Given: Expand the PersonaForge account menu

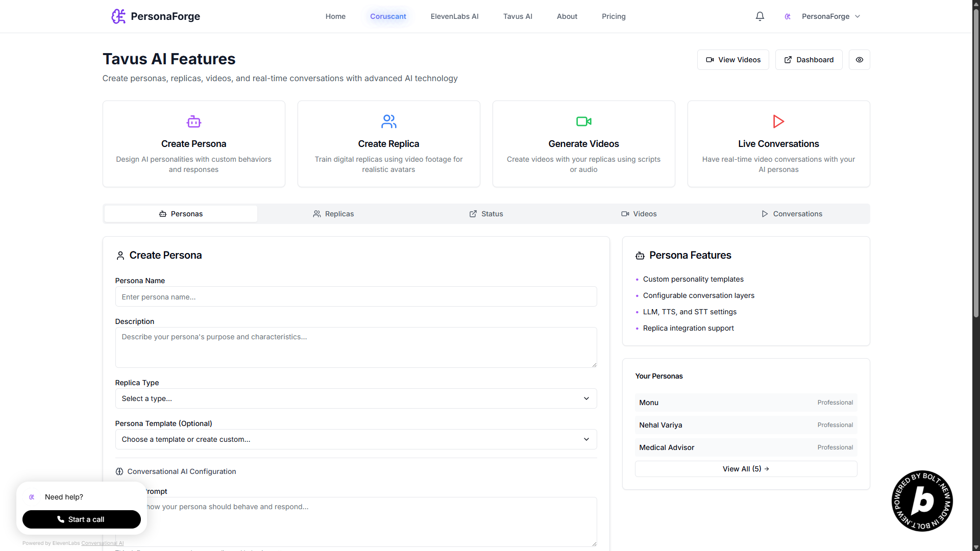Looking at the screenshot, I should point(825,16).
